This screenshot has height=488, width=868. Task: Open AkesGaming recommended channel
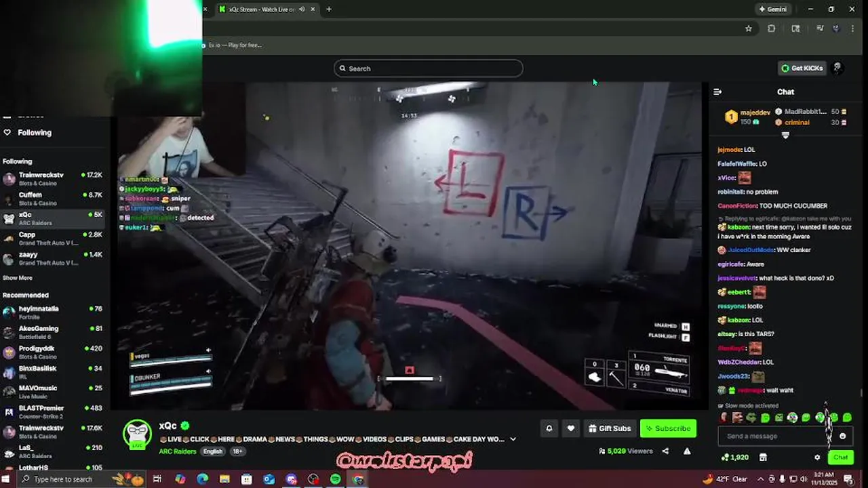[x=54, y=332]
